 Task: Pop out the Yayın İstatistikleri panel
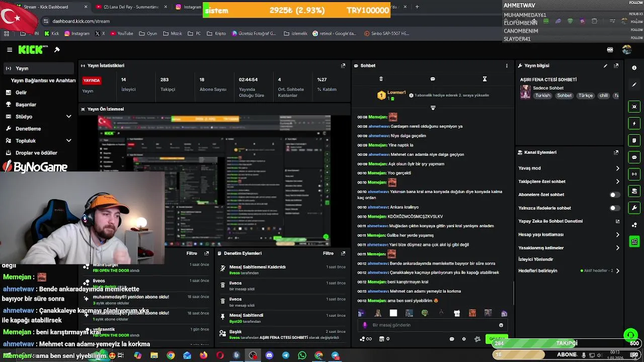click(x=343, y=65)
